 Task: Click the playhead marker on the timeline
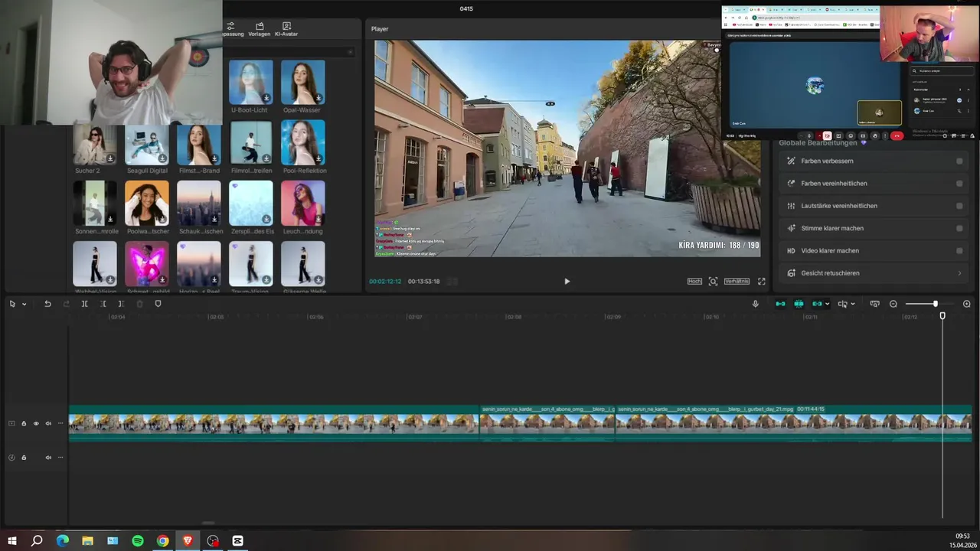point(942,315)
